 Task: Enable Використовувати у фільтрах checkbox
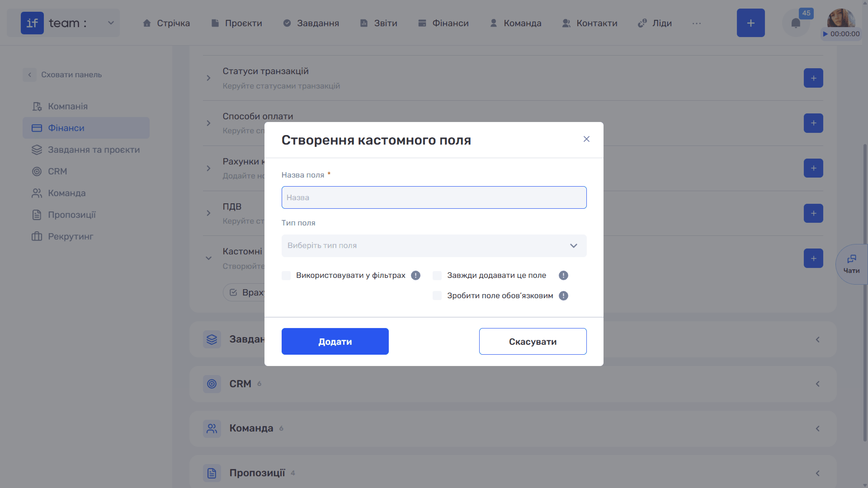click(286, 275)
